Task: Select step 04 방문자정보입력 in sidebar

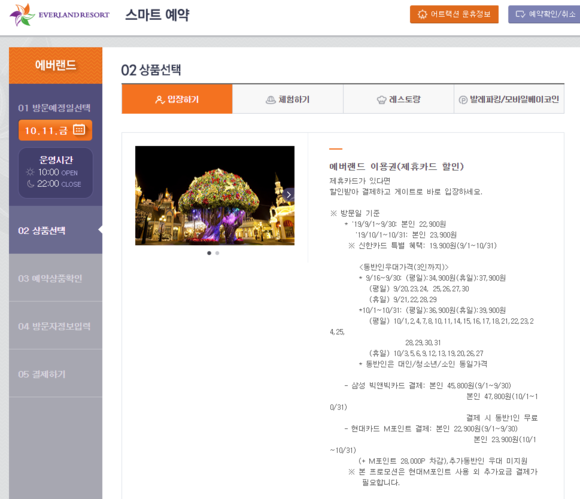Action: click(x=55, y=326)
